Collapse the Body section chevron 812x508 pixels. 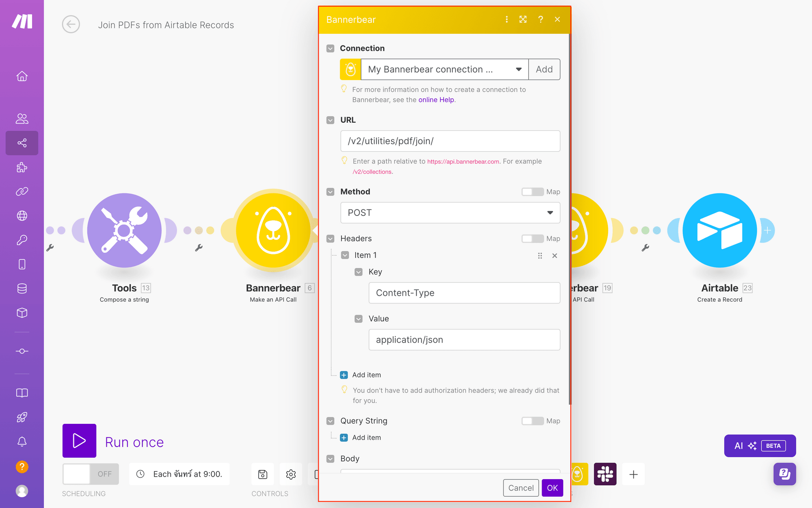pyautogui.click(x=330, y=458)
